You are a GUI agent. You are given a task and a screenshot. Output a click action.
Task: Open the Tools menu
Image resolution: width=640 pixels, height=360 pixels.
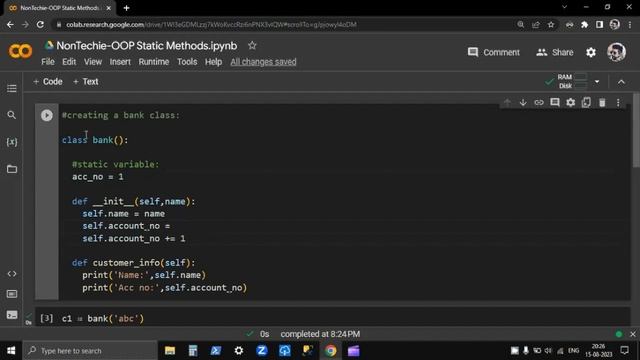pos(187,62)
